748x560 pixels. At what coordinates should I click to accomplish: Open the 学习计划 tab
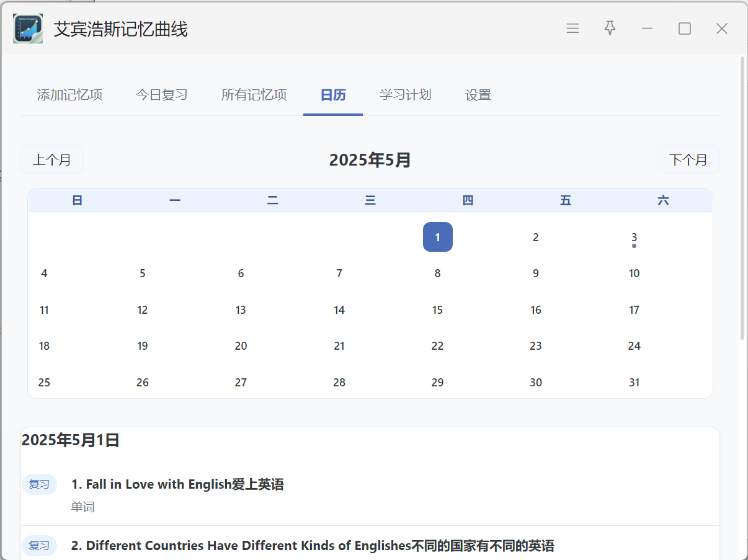click(406, 95)
